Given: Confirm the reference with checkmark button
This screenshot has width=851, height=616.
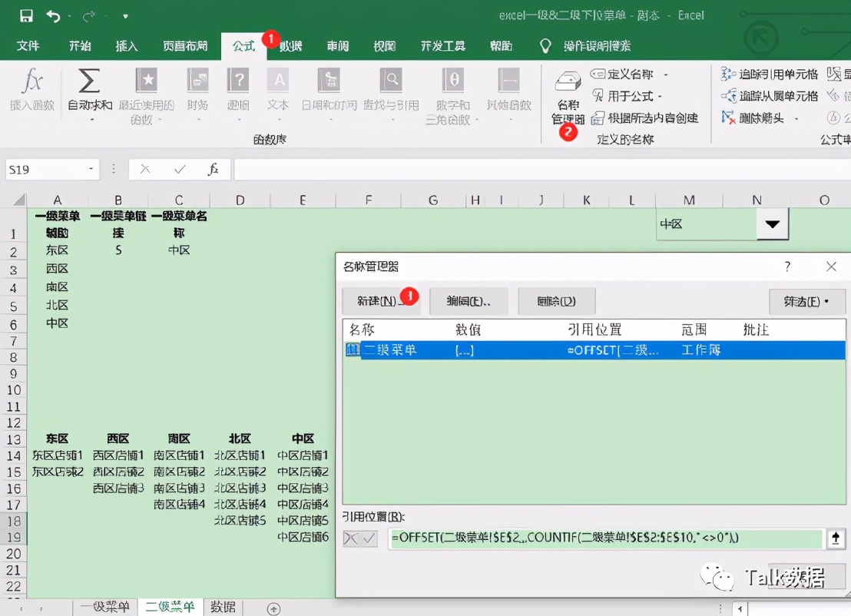Looking at the screenshot, I should [x=369, y=539].
